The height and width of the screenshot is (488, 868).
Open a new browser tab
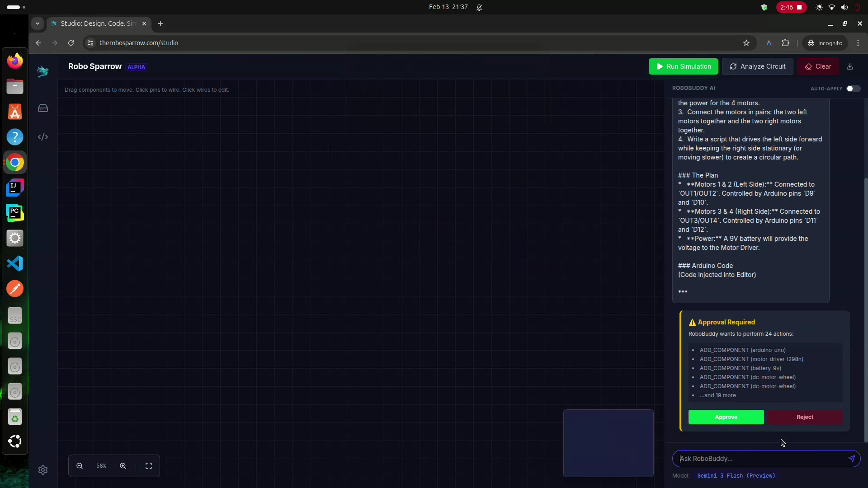point(160,23)
